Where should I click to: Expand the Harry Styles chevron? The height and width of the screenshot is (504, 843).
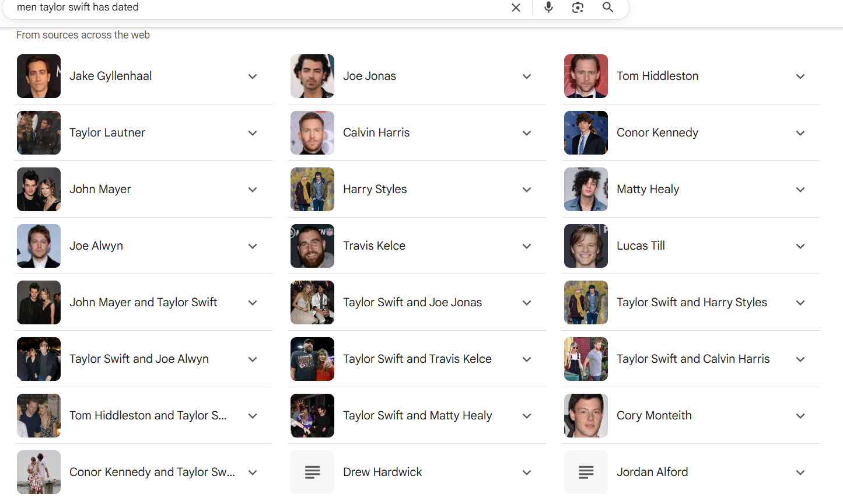527,190
